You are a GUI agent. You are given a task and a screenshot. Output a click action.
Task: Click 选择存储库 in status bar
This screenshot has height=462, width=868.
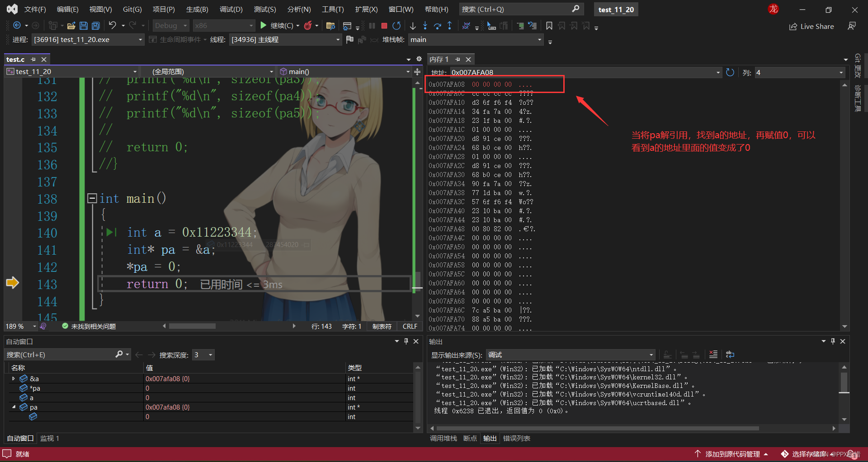click(809, 454)
